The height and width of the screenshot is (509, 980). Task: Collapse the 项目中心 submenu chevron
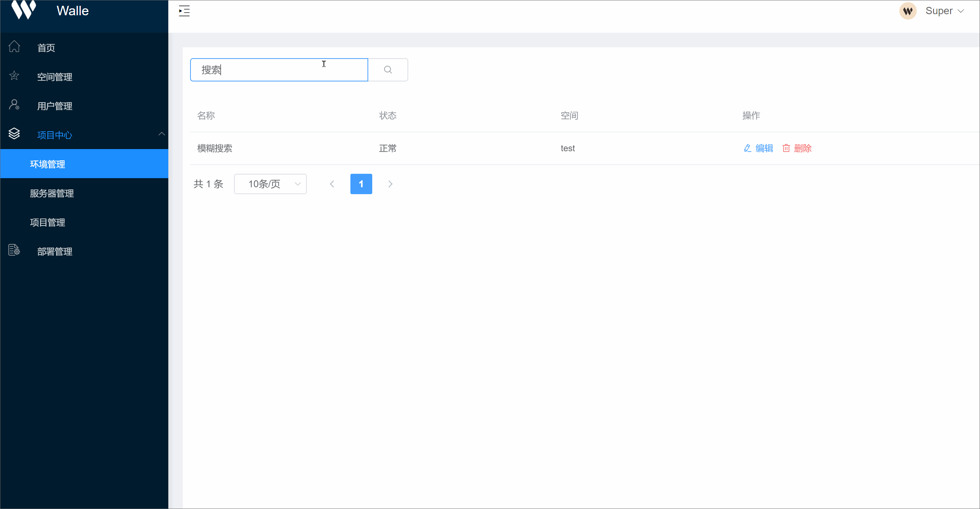click(161, 134)
